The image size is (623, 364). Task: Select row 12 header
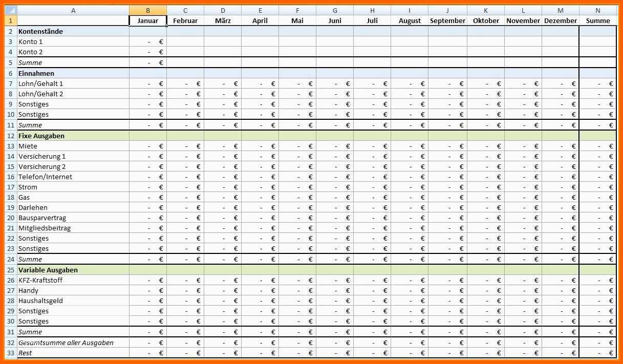pos(10,136)
